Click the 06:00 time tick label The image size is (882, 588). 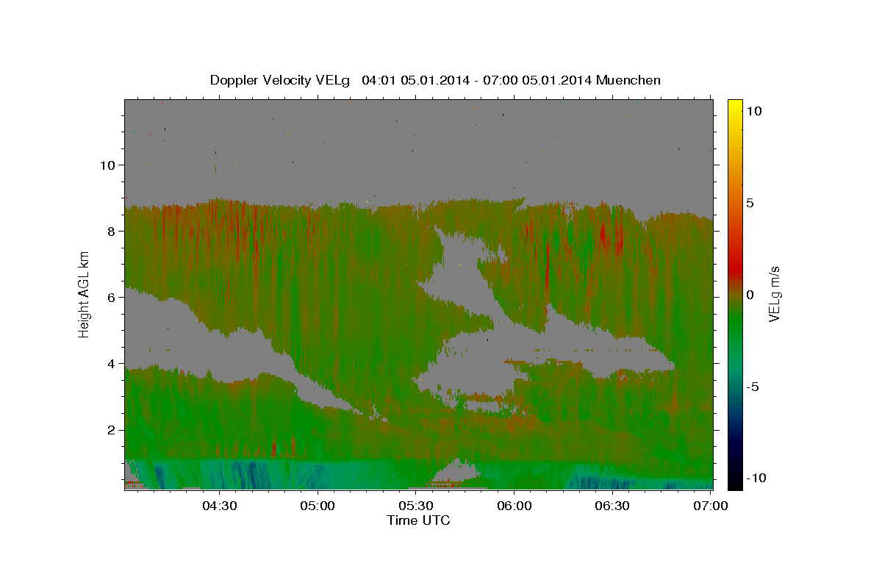514,506
